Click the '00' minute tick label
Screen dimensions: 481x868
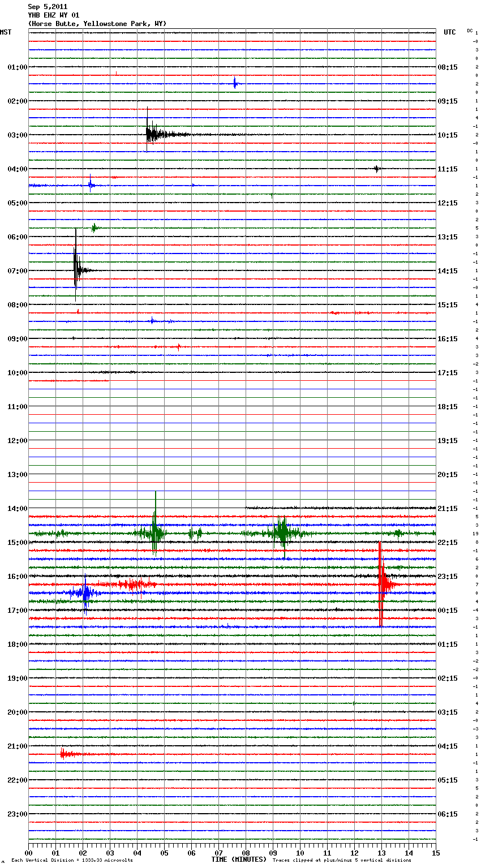pos(28,853)
